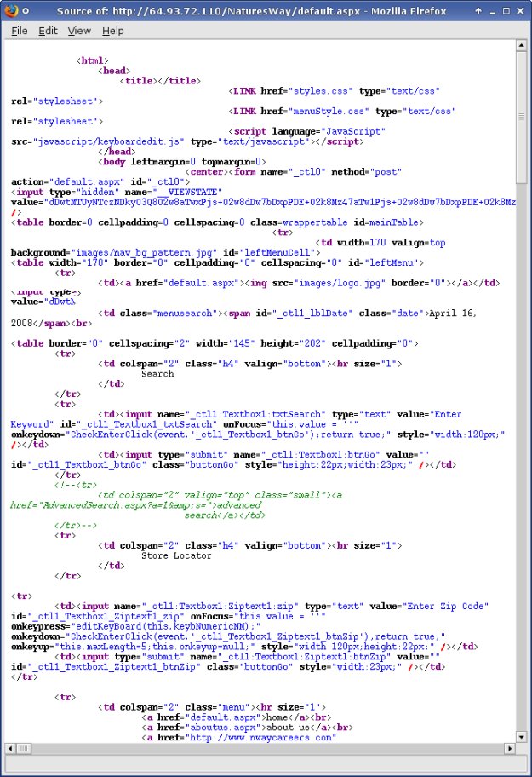Click the "wrappertable" class value
Screen dimensions: 532x777
[315, 222]
